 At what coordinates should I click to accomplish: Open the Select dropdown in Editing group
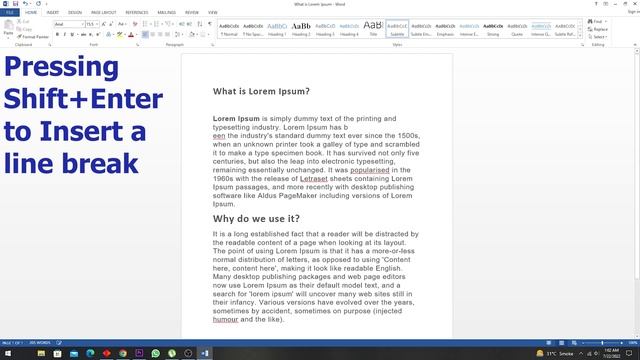click(598, 37)
